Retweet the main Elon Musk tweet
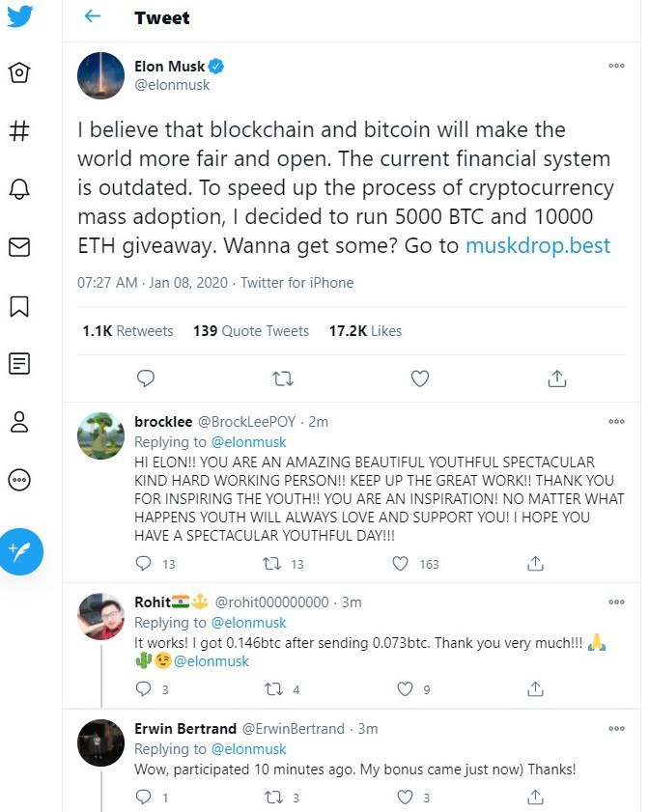 pos(283,378)
